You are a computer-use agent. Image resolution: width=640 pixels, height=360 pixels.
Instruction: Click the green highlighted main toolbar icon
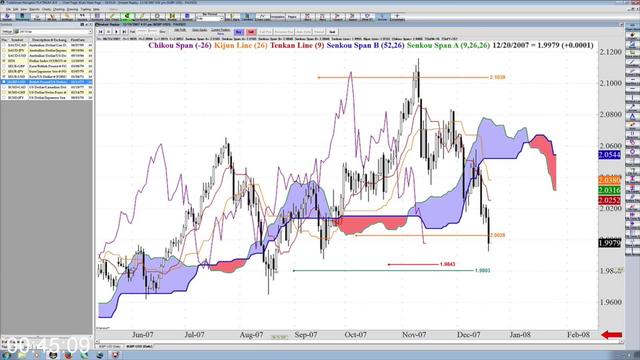point(127,16)
